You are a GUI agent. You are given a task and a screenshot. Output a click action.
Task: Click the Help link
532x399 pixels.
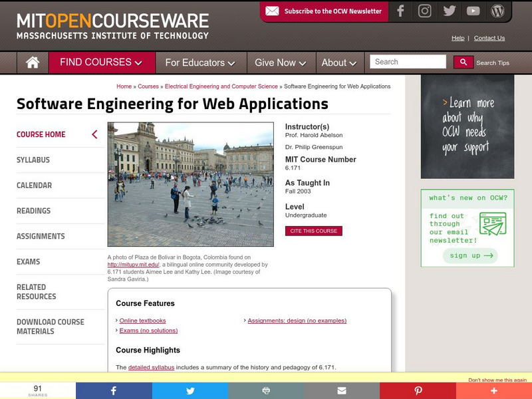coord(458,38)
